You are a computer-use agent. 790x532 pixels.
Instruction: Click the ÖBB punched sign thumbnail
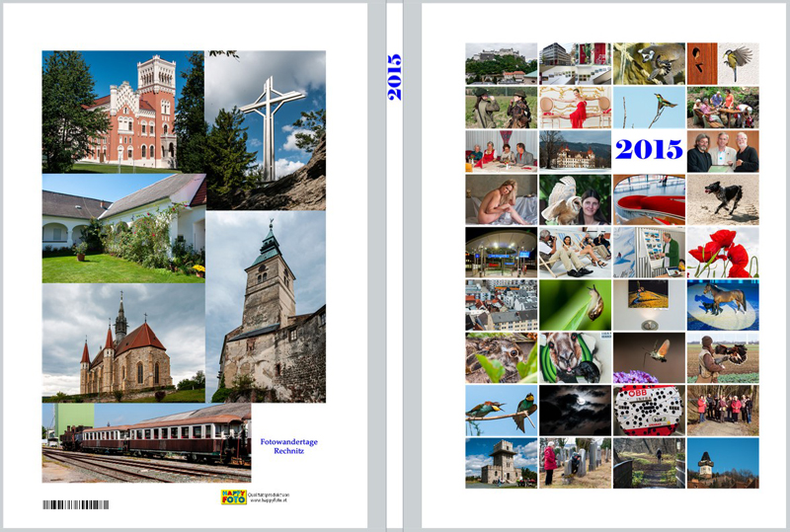click(649, 411)
